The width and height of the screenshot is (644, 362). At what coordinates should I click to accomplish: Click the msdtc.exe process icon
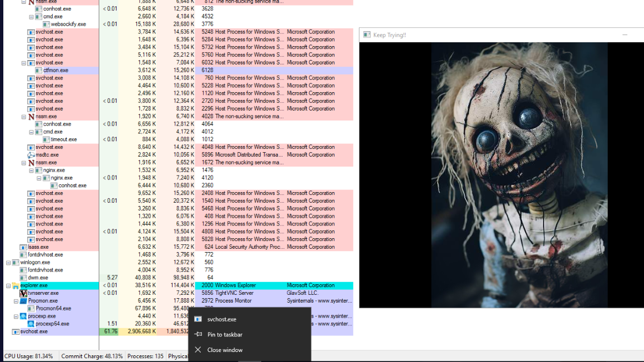(x=31, y=155)
